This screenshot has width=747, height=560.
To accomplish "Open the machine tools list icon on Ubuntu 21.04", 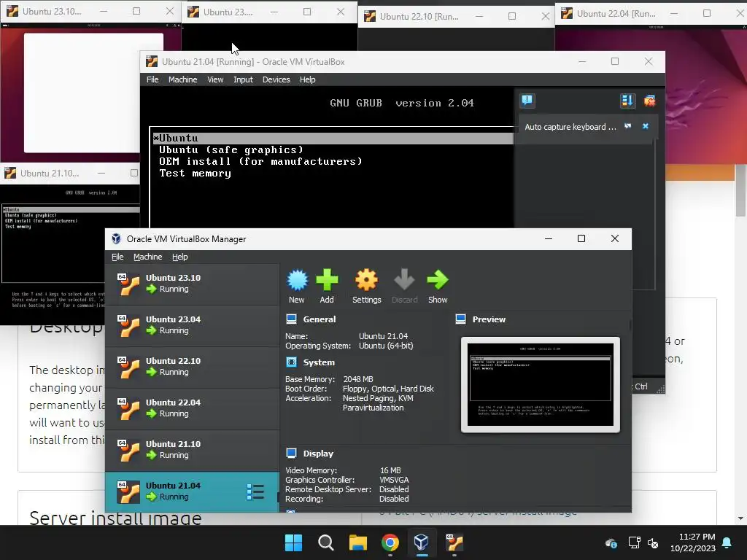I will [x=255, y=492].
